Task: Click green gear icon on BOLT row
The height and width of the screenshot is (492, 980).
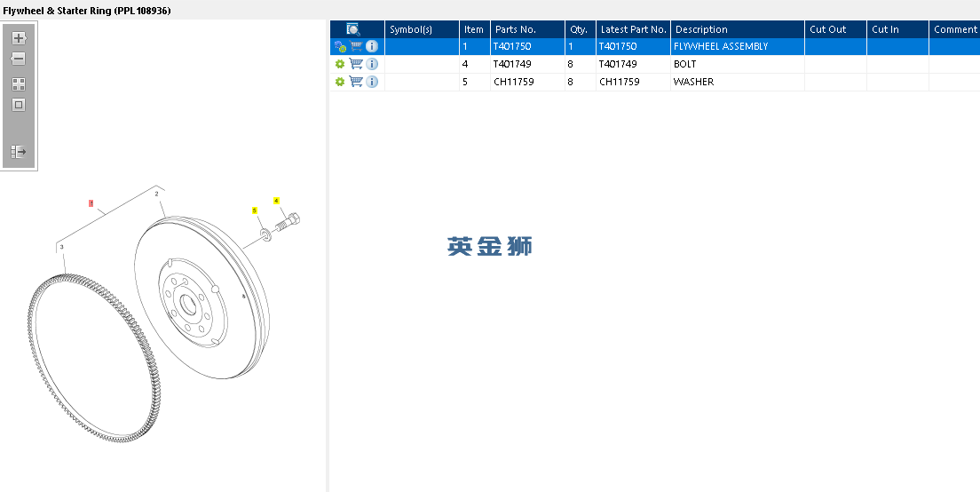Action: [x=339, y=64]
